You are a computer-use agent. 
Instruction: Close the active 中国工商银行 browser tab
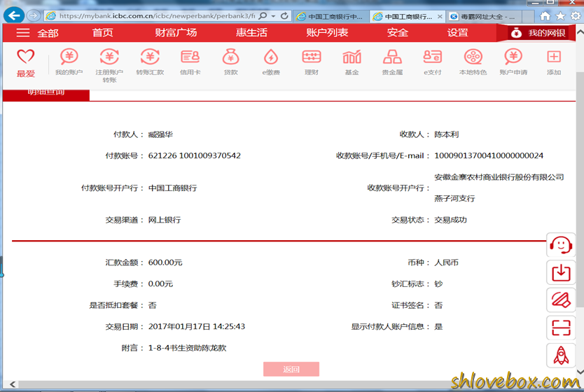click(x=440, y=17)
